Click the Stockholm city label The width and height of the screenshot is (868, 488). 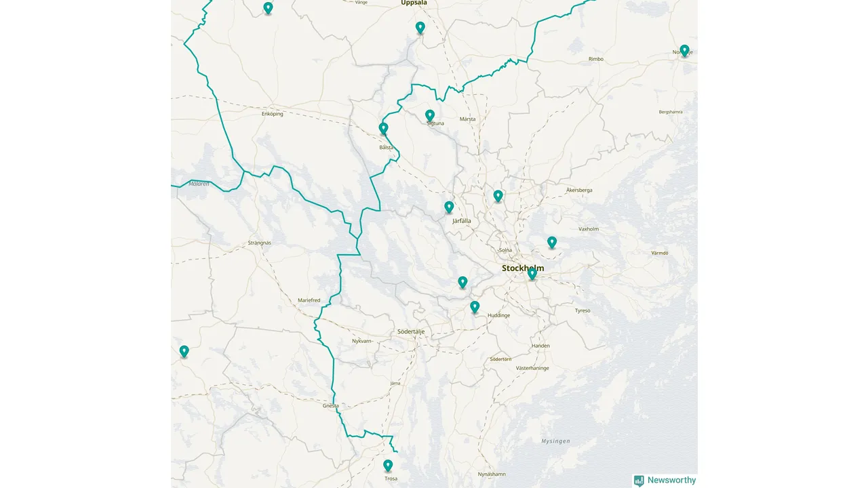point(523,268)
